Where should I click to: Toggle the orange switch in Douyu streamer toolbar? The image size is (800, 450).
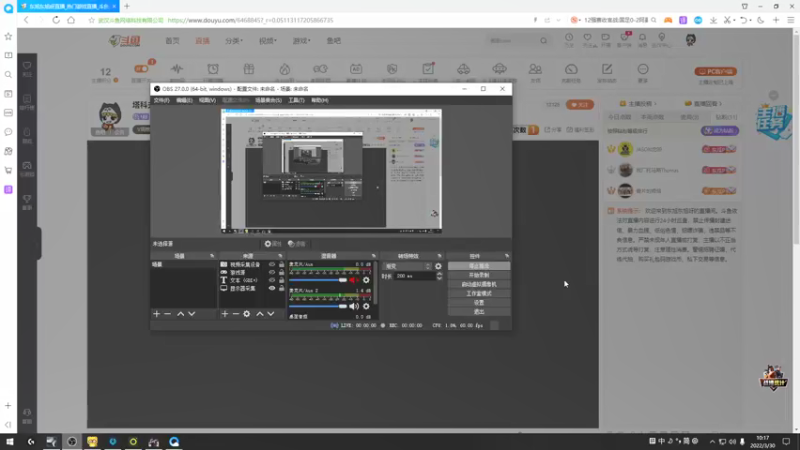tap(141, 69)
